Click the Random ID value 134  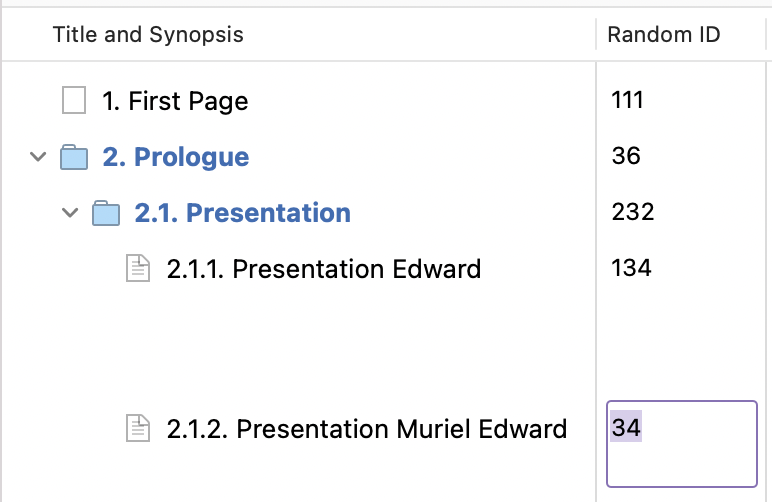click(x=631, y=268)
